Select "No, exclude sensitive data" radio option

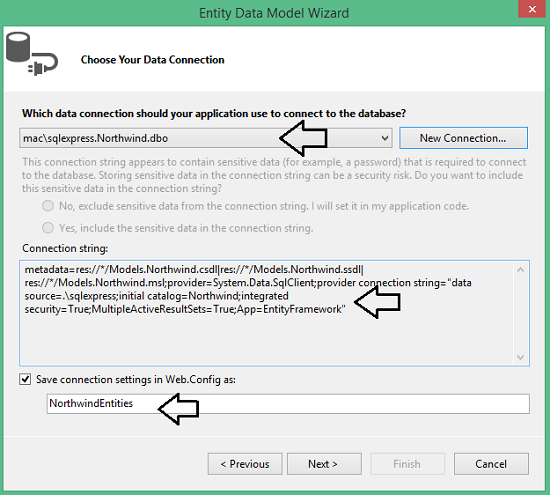tap(48, 206)
